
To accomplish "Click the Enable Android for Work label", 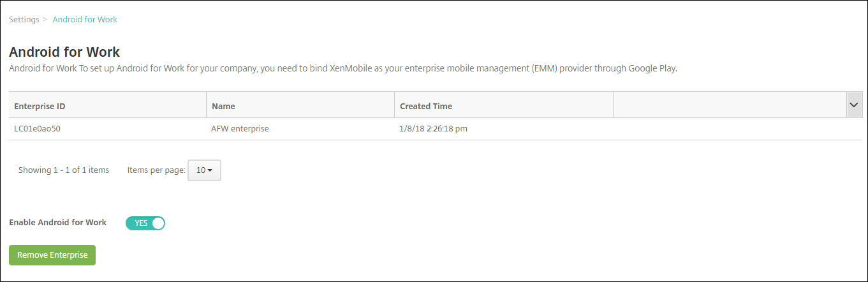I will pos(57,223).
